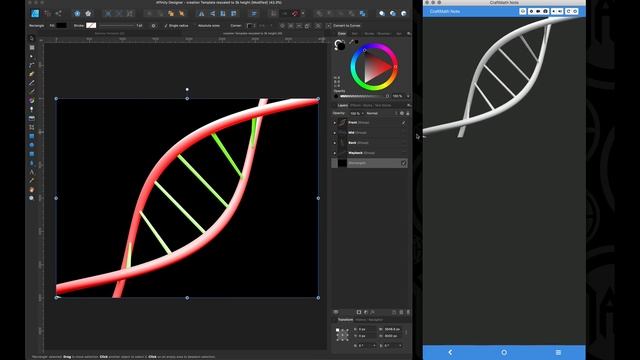This screenshot has height=360, width=640.
Task: Toggle the Absolute sizes checkbox
Action: [x=196, y=26]
